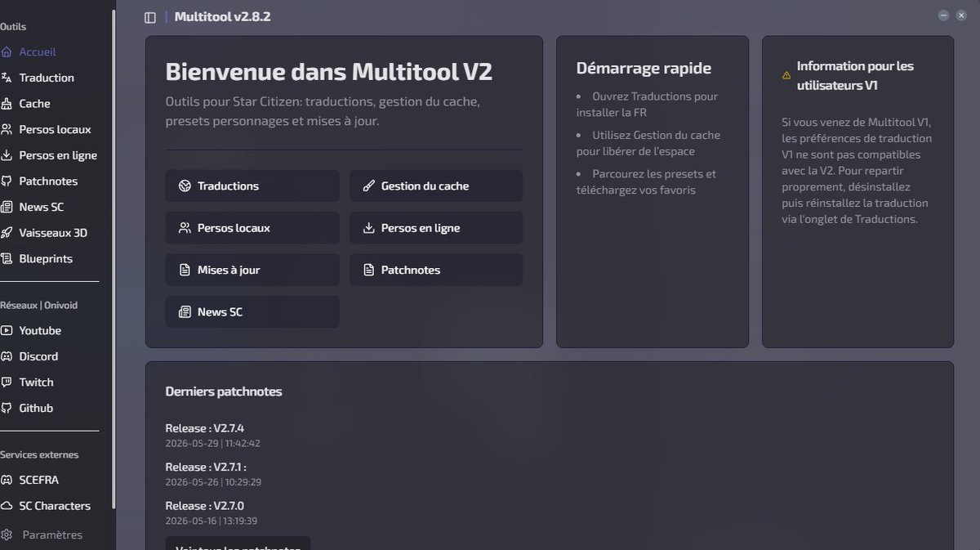Image resolution: width=980 pixels, height=550 pixels.
Task: Click the Démarrage rapide heading
Action: click(x=644, y=69)
